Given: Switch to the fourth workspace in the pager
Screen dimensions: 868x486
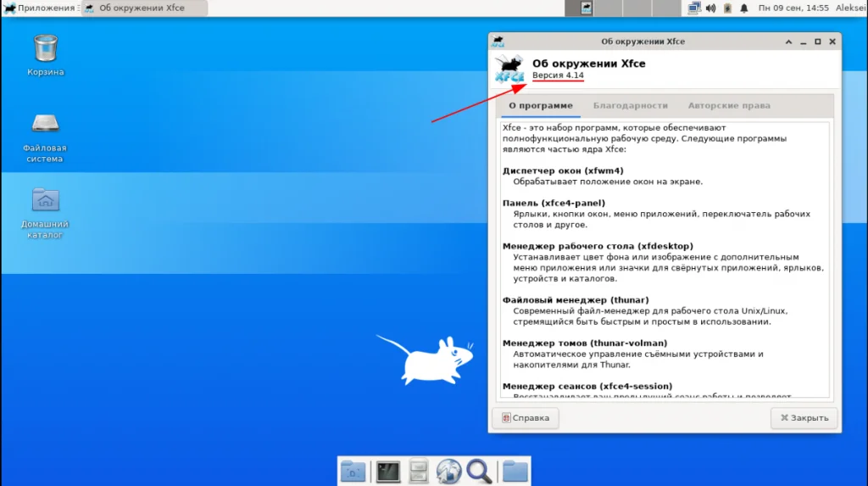Looking at the screenshot, I should [x=666, y=8].
